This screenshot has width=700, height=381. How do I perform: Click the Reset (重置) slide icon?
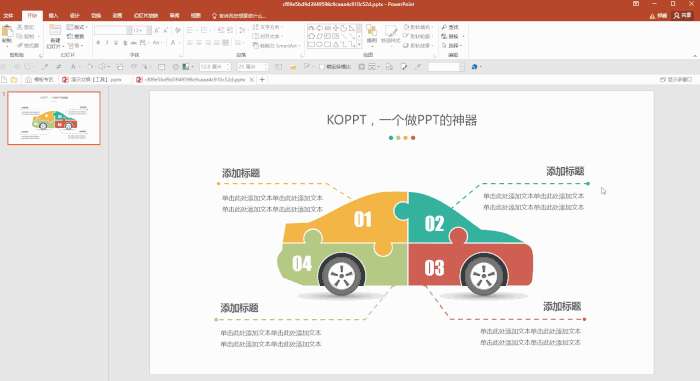(70, 36)
